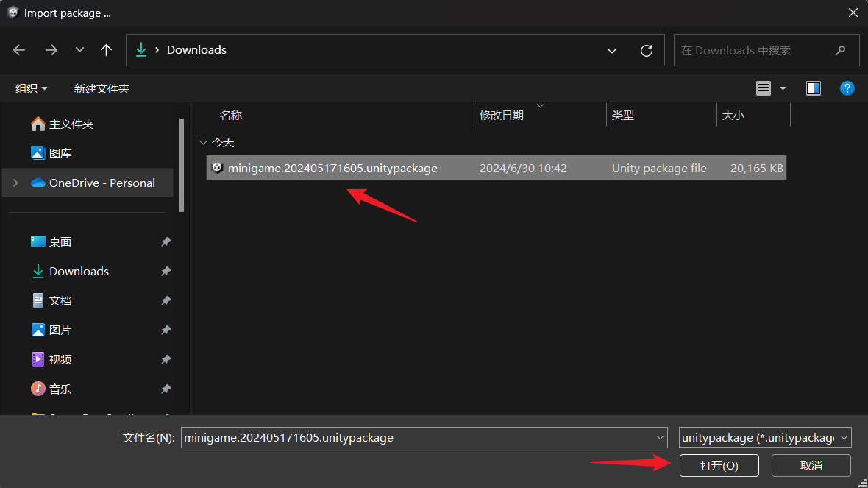Click the forward navigation arrow
The image size is (868, 488).
[50, 49]
